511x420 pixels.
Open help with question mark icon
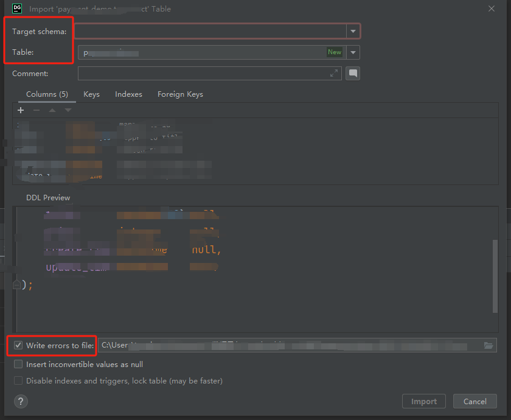(21, 401)
